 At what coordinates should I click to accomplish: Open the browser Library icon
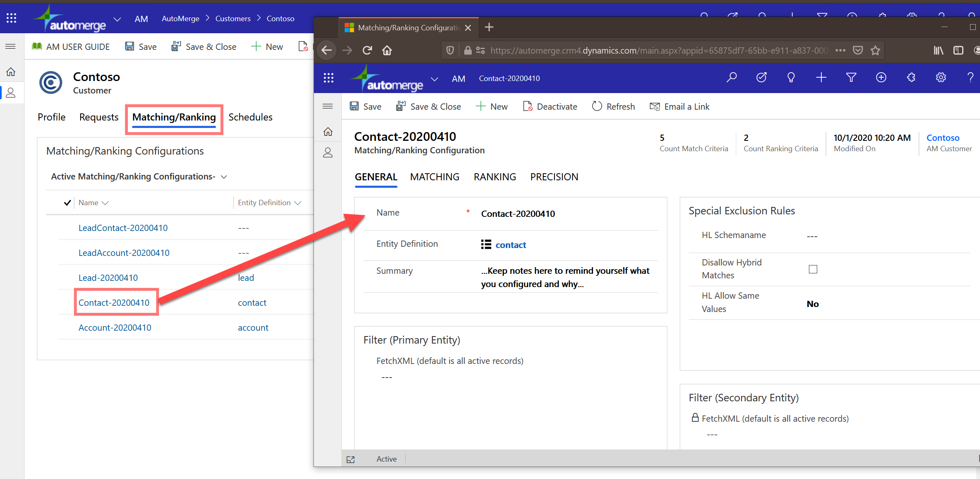(x=938, y=50)
